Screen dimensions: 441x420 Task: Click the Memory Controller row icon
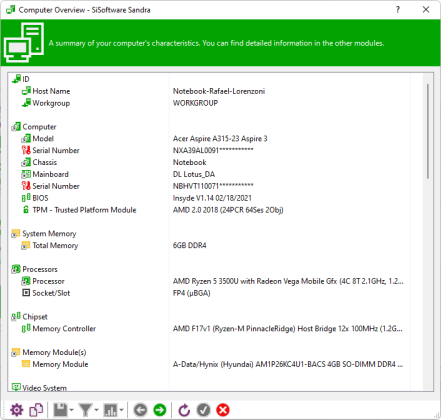[x=26, y=328]
